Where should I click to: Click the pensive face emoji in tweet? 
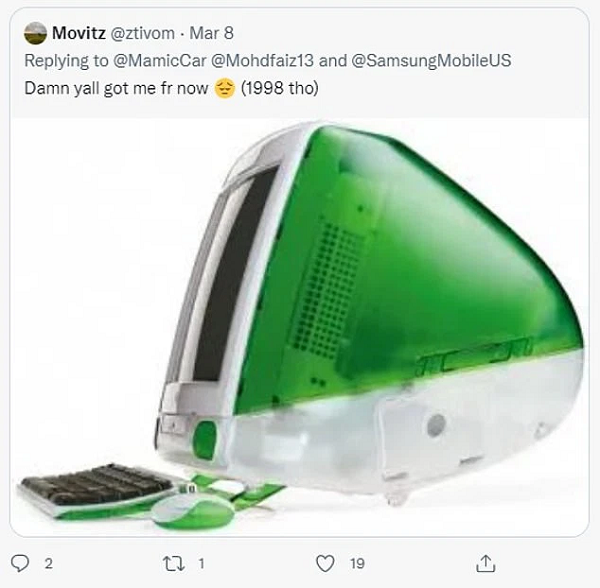(224, 87)
